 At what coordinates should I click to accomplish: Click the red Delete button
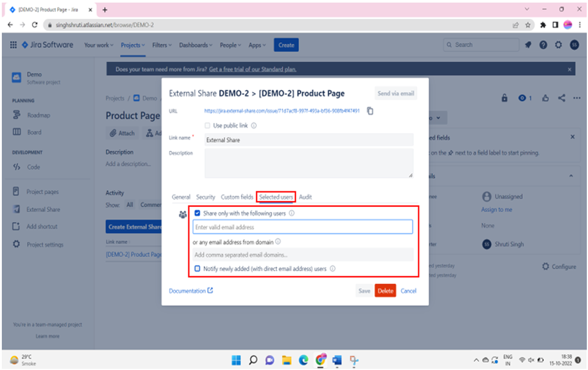pyautogui.click(x=385, y=291)
